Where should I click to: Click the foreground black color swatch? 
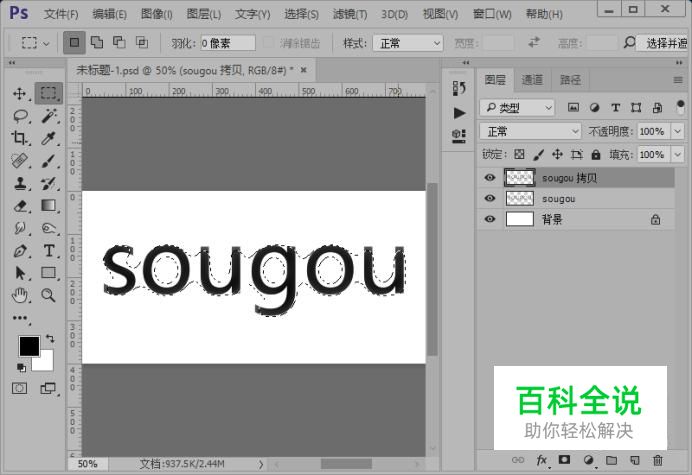pyautogui.click(x=29, y=346)
